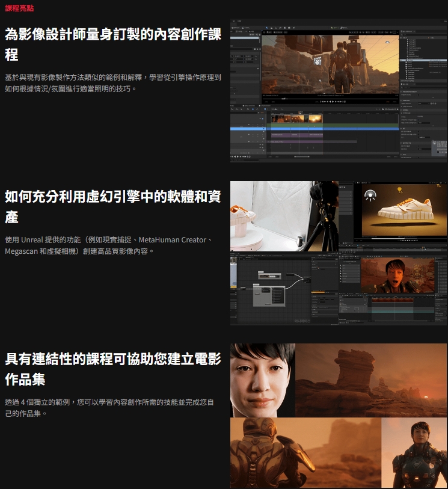Click the clapperboard icon in the editor viewport
The width and height of the screenshot is (448, 489).
318,61
